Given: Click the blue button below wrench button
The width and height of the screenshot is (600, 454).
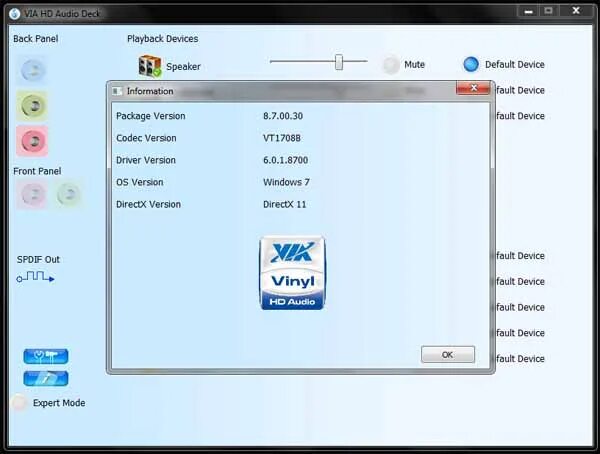Looking at the screenshot, I should pos(46,379).
